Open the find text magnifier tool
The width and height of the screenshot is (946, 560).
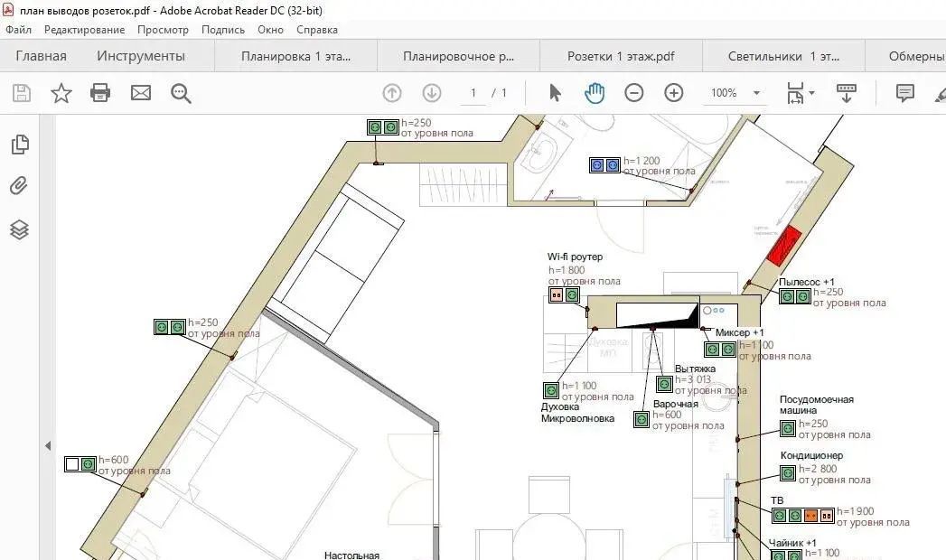point(181,93)
